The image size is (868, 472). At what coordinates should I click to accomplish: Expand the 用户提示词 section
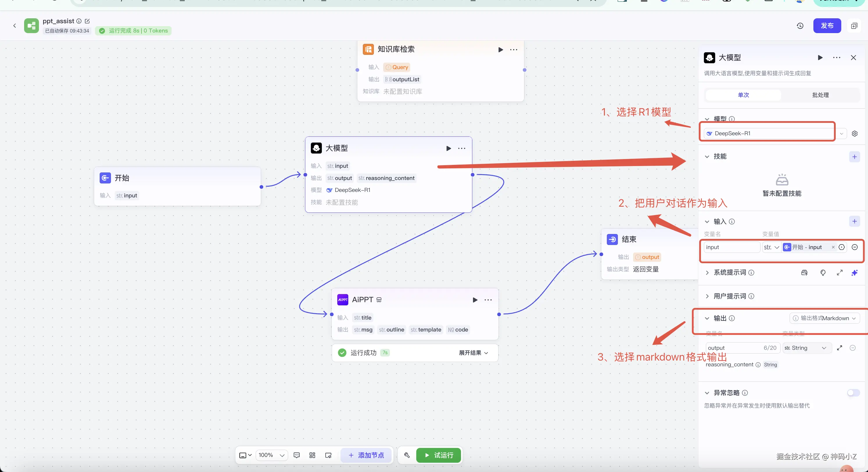click(729, 296)
